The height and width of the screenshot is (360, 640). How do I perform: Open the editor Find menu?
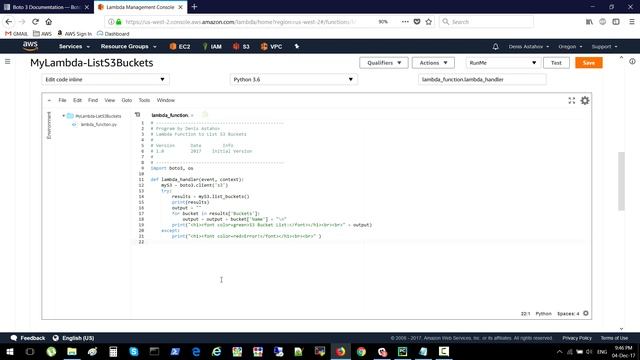coord(93,100)
